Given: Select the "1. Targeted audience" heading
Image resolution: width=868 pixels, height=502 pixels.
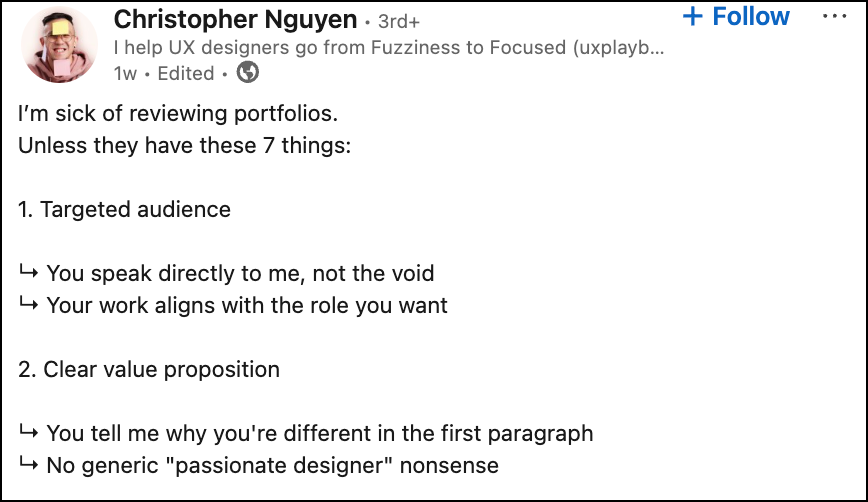Looking at the screenshot, I should tap(124, 209).
